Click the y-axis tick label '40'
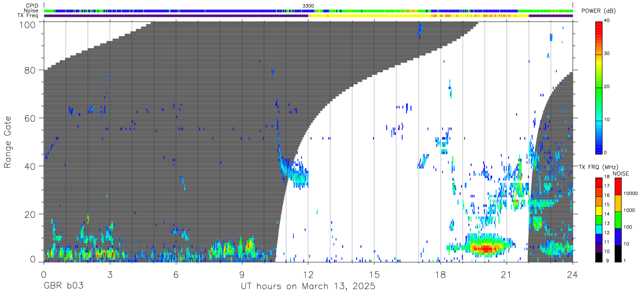Image resolution: width=644 pixels, height=297 pixels. coord(30,166)
